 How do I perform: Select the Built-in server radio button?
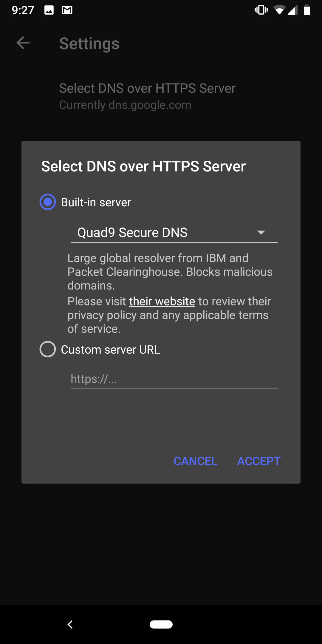coord(47,202)
